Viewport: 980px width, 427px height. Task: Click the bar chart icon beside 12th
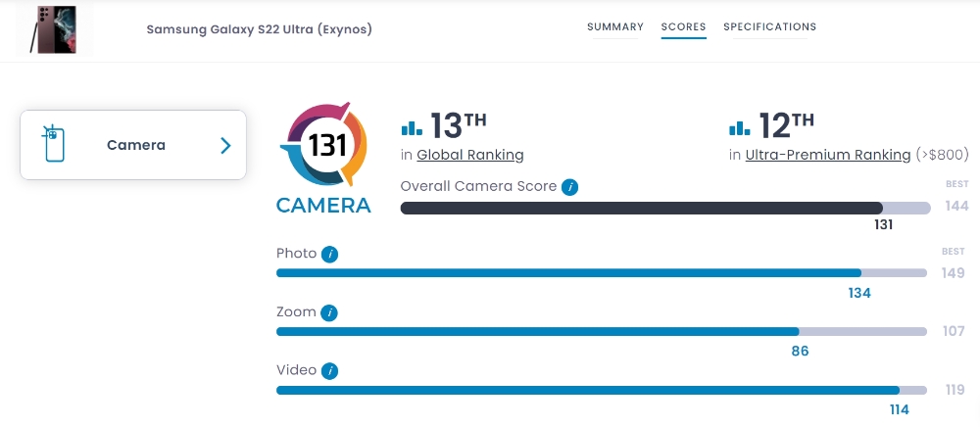739,128
